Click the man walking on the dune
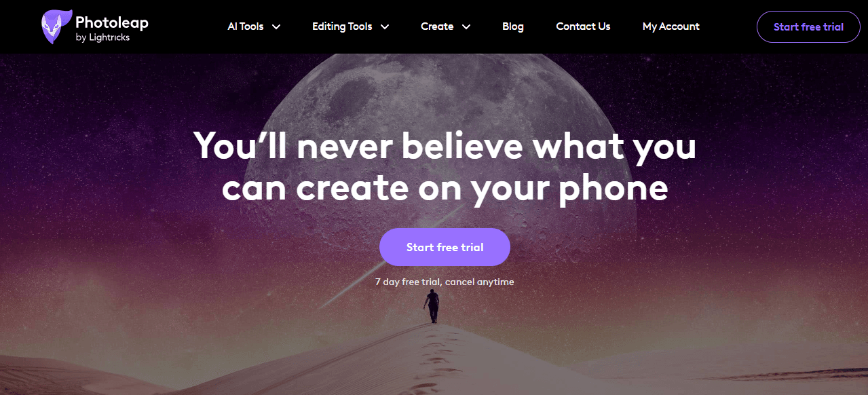The width and height of the screenshot is (868, 395). pyautogui.click(x=432, y=306)
